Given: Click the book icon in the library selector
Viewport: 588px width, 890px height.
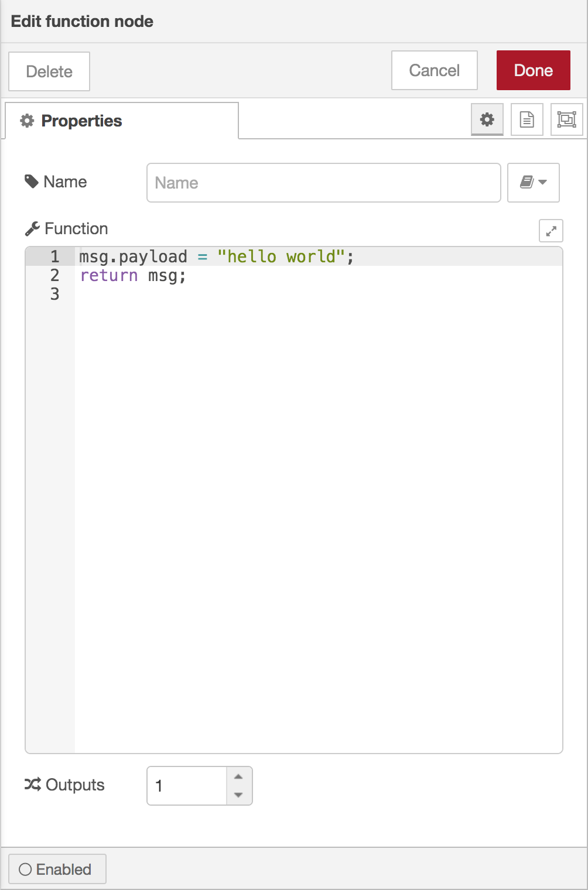Looking at the screenshot, I should pyautogui.click(x=528, y=183).
